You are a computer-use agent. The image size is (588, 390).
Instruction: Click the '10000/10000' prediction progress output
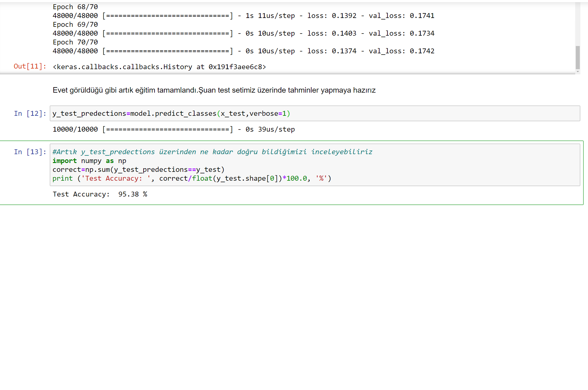(174, 129)
